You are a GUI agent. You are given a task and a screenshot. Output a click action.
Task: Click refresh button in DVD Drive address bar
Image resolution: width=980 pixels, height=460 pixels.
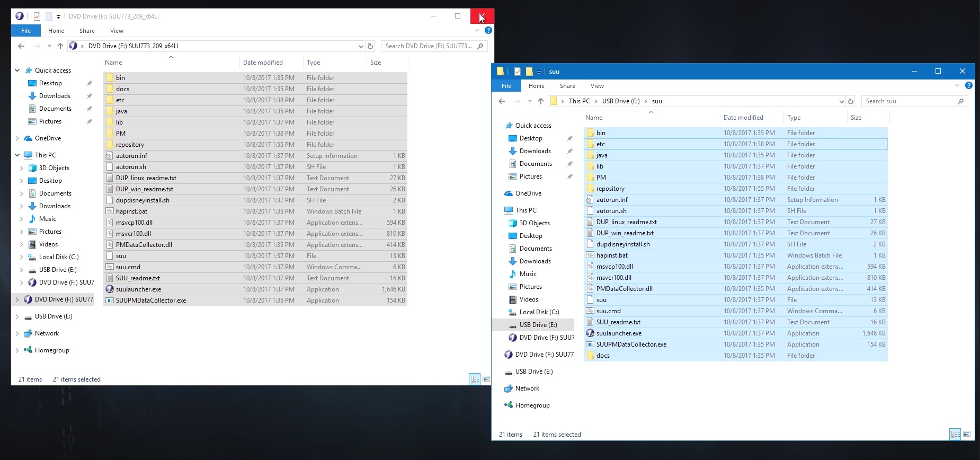coord(370,46)
